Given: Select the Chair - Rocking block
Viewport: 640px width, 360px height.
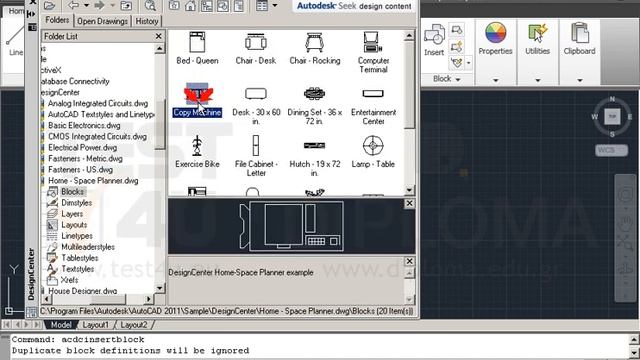Looking at the screenshot, I should 315,48.
